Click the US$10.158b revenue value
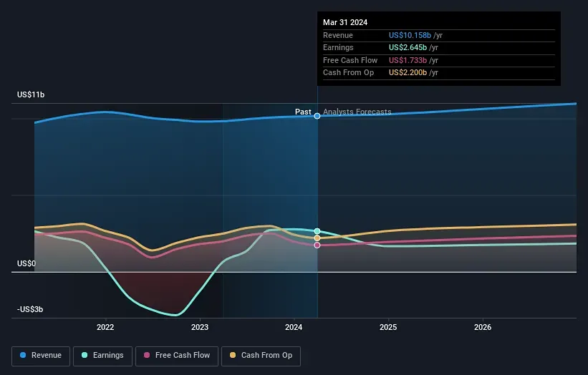588x375 pixels. 410,35
